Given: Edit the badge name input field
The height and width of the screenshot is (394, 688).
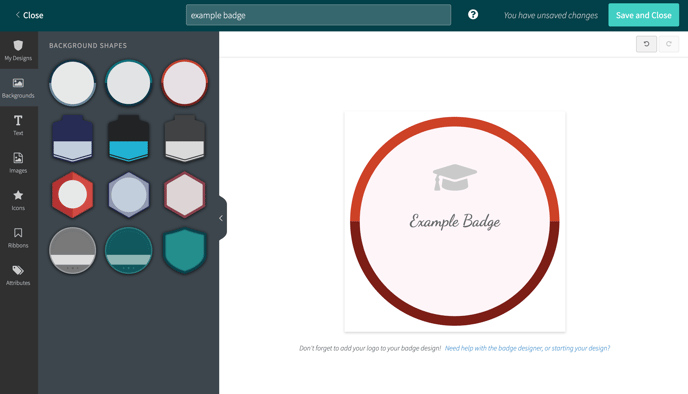Looking at the screenshot, I should click(x=318, y=15).
